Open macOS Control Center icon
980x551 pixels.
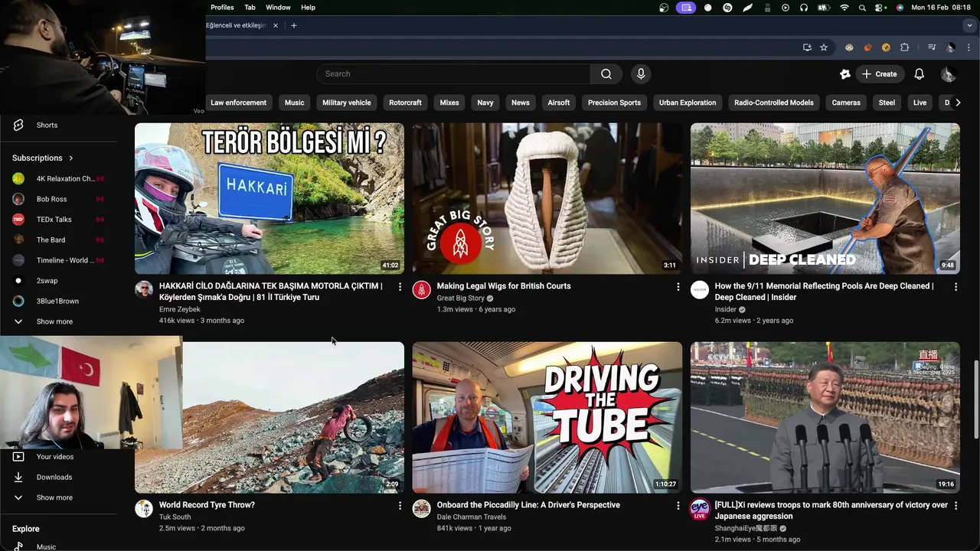pyautogui.click(x=880, y=8)
